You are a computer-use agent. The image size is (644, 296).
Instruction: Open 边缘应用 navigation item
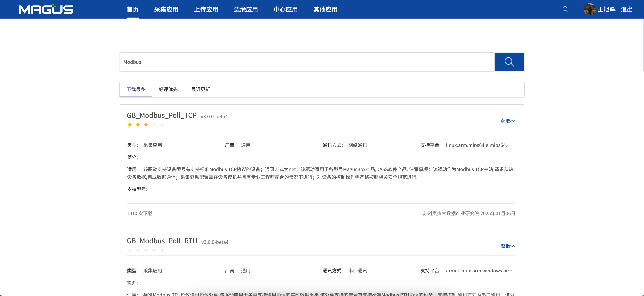246,9
